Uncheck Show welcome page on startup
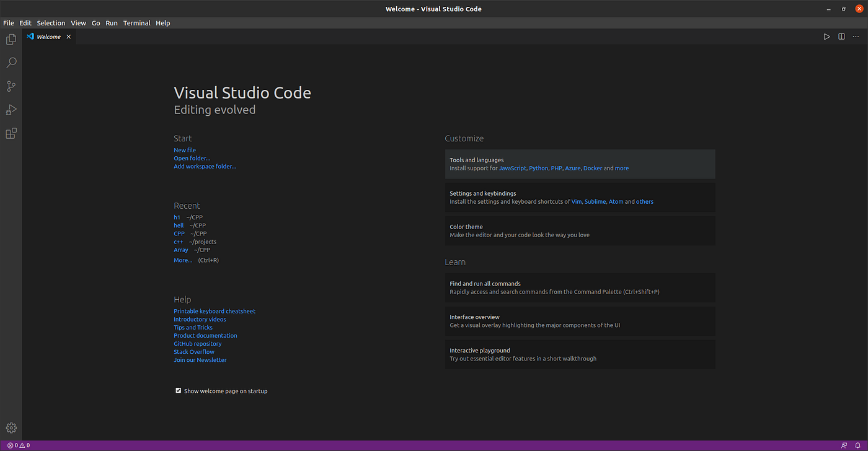The image size is (868, 451). point(179,391)
